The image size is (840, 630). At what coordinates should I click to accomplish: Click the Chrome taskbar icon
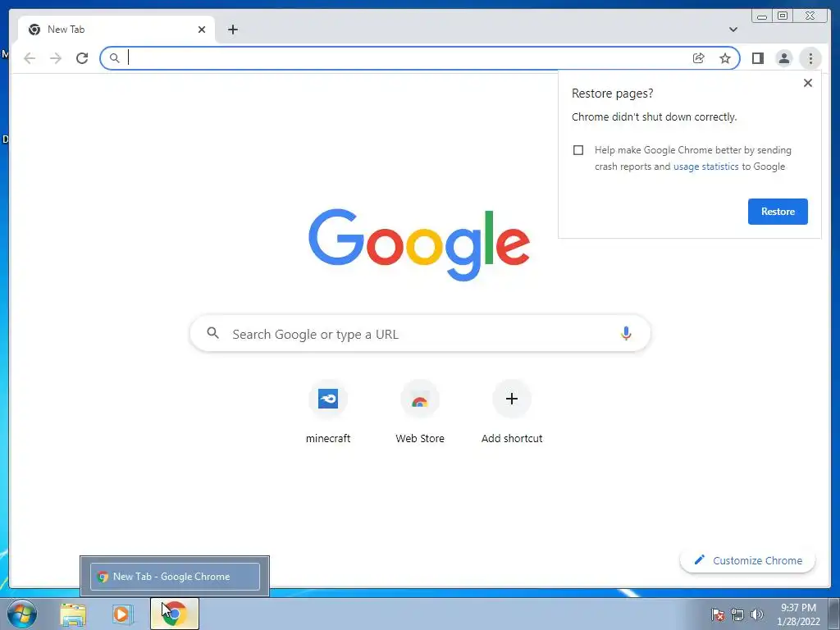click(174, 614)
